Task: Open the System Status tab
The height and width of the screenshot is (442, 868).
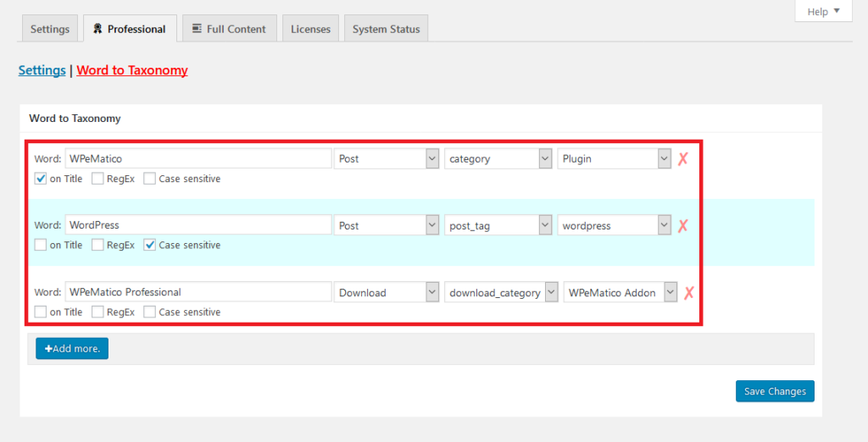Action: (387, 29)
